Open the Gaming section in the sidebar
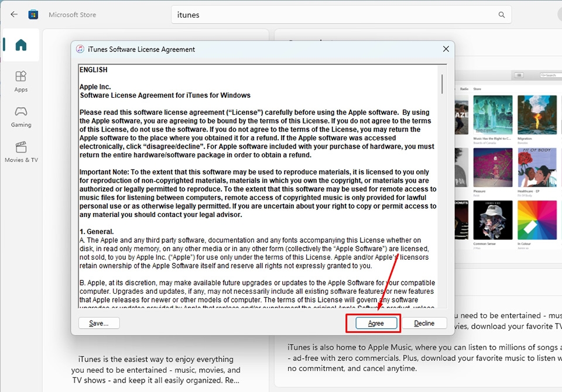Image resolution: width=562 pixels, height=392 pixels. (21, 117)
